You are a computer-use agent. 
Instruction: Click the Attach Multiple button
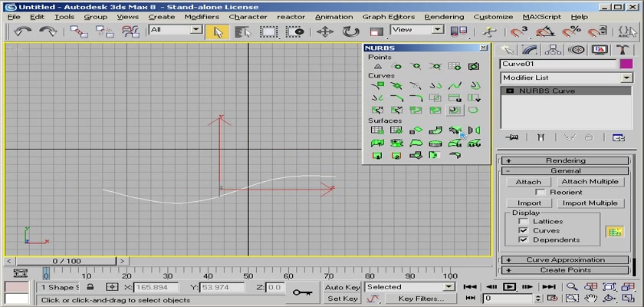(x=590, y=182)
